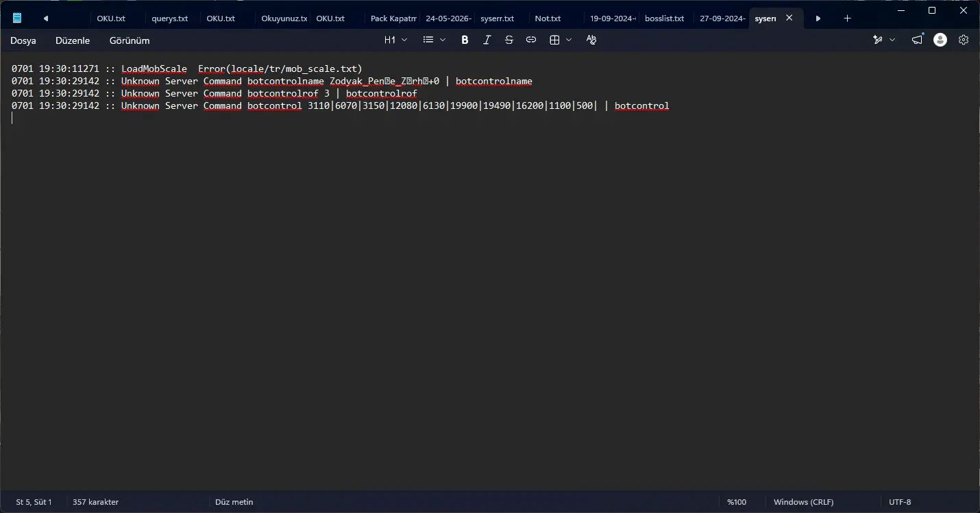
Task: Open the AI rewrite pen dropdown
Action: [884, 40]
